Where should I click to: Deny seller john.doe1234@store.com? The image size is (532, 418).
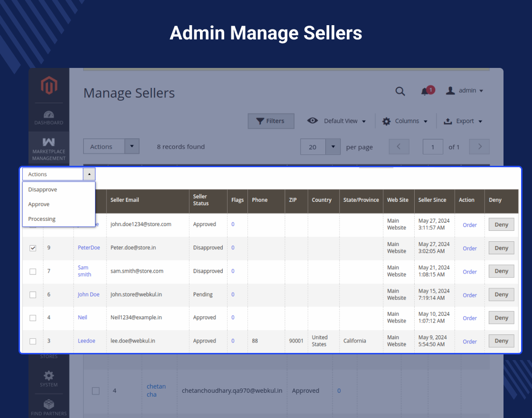point(501,225)
